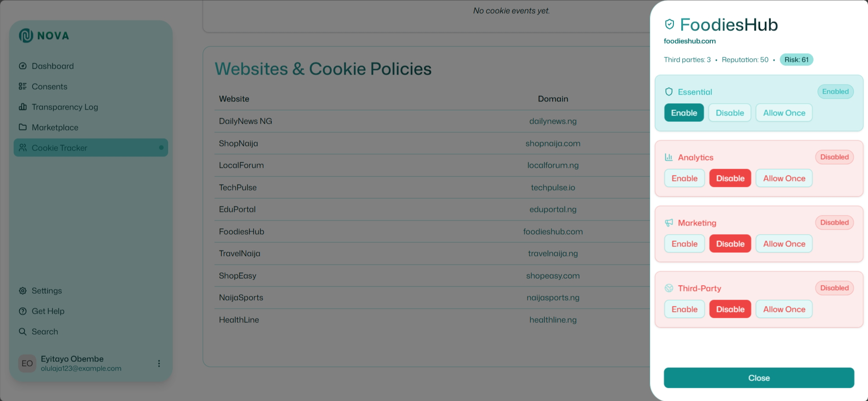
Task: Click the NOVA logo icon
Action: (26, 35)
